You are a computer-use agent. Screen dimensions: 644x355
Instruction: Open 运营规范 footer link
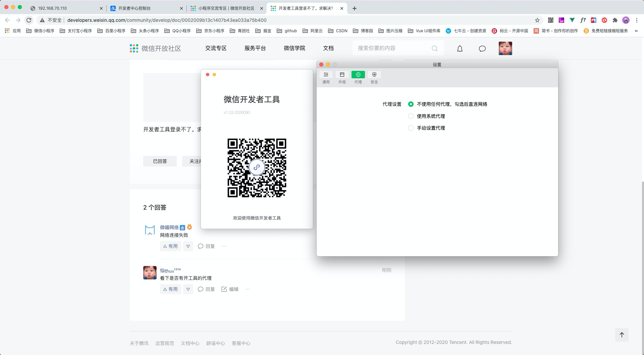(x=165, y=343)
